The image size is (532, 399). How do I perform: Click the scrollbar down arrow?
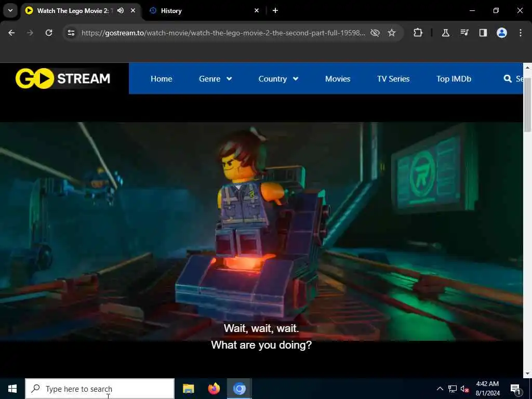click(527, 374)
